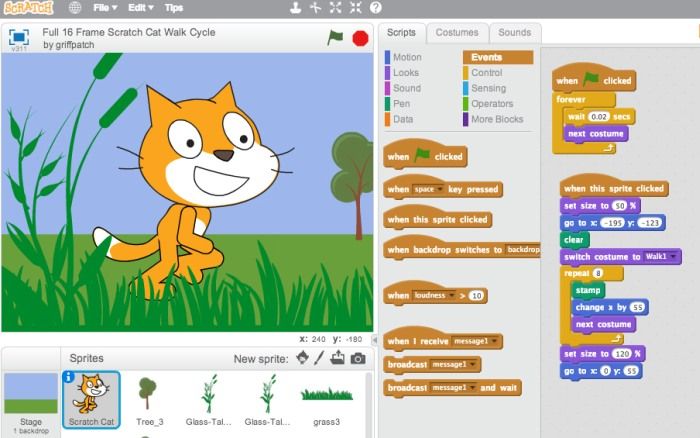Collapse the stage pane with arrow handle
The image size is (700, 438).
click(375, 340)
